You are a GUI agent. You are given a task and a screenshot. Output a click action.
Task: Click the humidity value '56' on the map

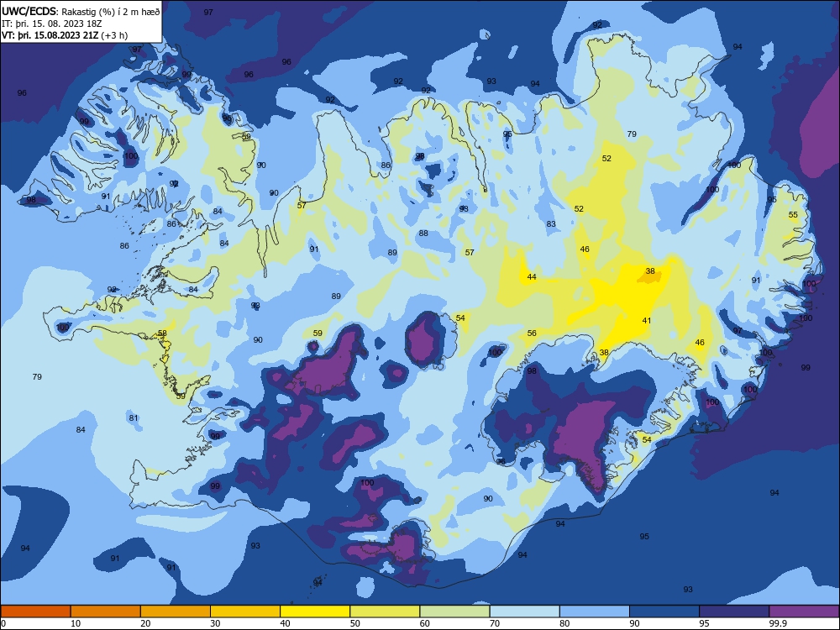pyautogui.click(x=532, y=333)
